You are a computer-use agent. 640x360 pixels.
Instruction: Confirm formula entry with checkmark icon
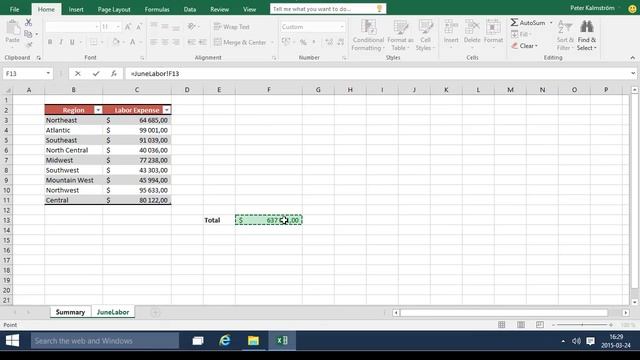coord(96,73)
